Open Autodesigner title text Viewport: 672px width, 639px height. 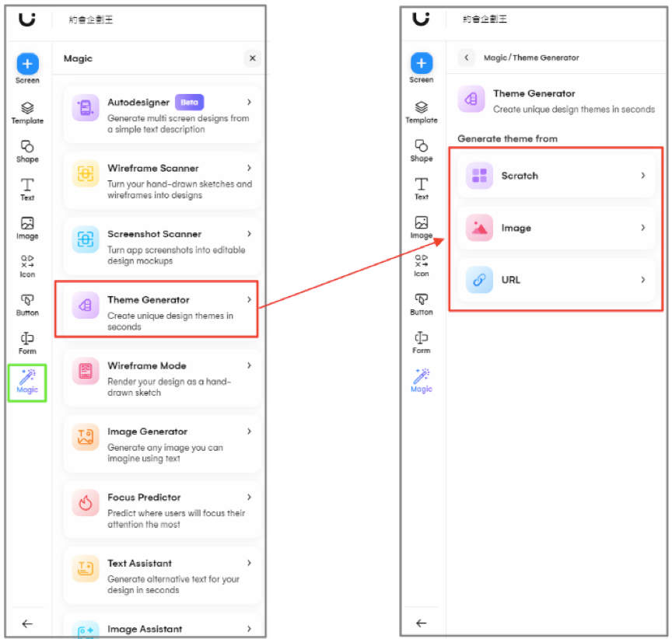coord(138,103)
